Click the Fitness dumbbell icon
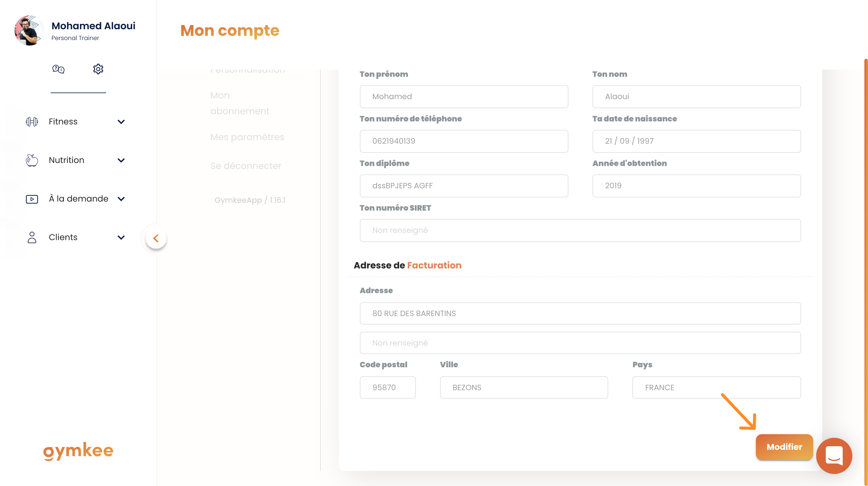868x486 pixels. pyautogui.click(x=32, y=122)
